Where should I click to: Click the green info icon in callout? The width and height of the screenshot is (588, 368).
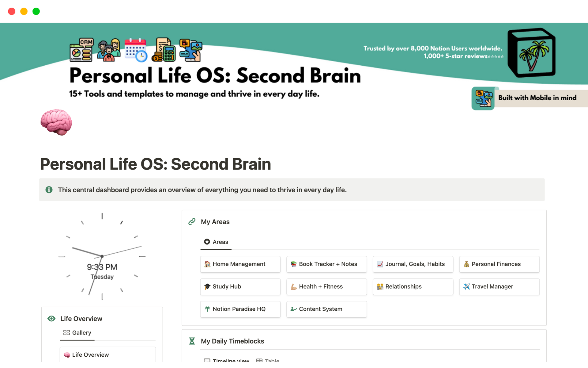[x=49, y=190]
